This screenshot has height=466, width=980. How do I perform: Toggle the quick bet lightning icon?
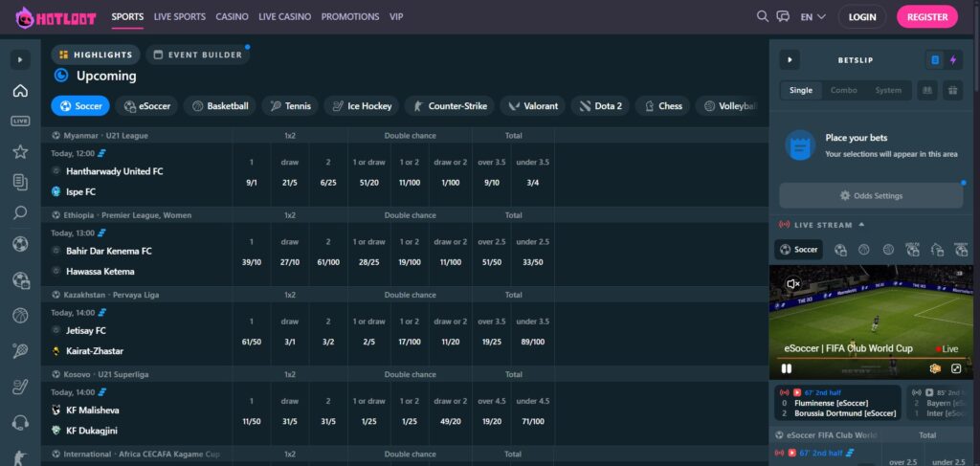952,60
